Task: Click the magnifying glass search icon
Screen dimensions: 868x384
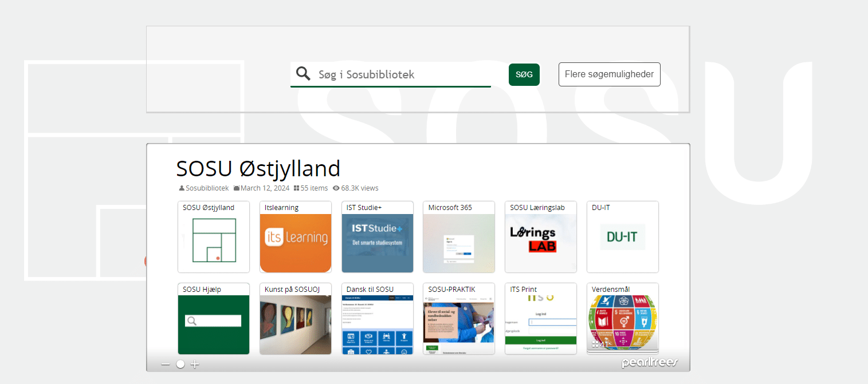Action: point(303,74)
